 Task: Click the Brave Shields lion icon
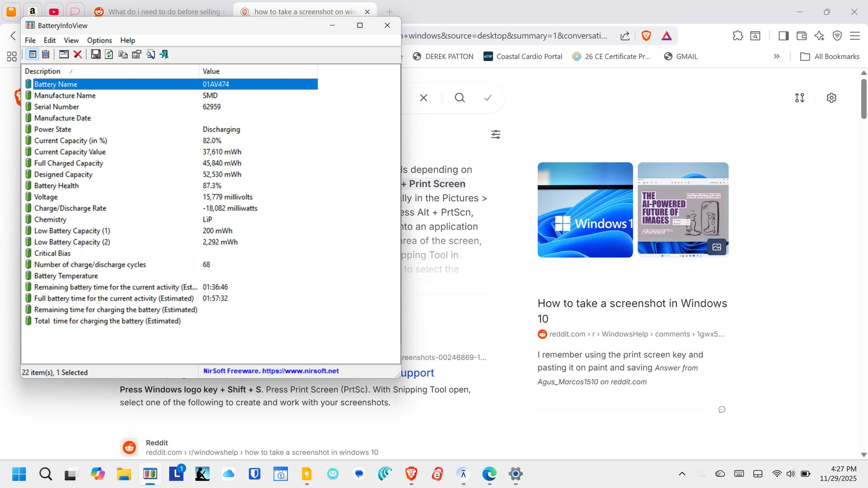point(646,36)
